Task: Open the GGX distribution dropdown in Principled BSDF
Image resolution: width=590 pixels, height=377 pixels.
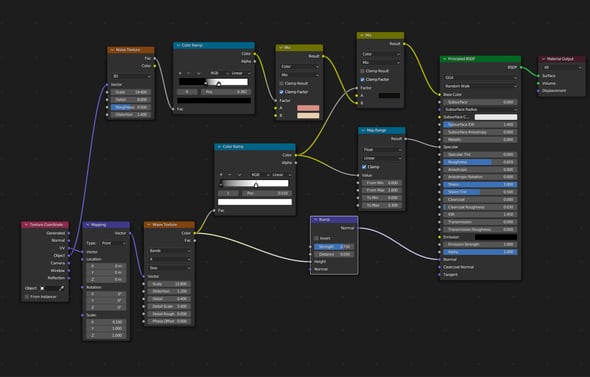Action: (x=481, y=78)
